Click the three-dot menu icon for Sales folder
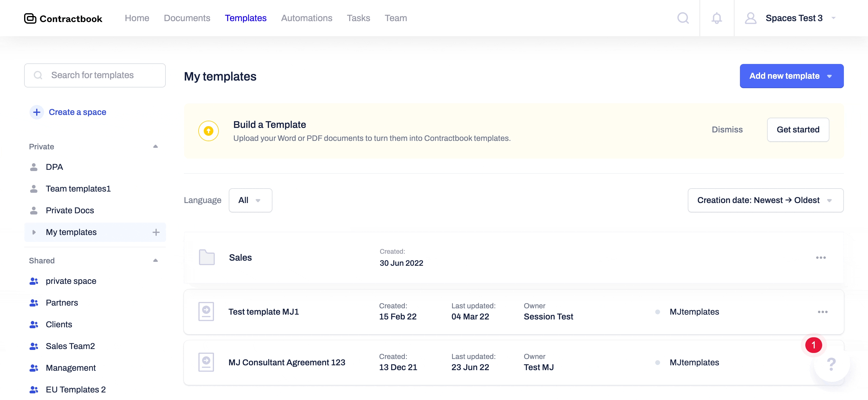 [822, 258]
